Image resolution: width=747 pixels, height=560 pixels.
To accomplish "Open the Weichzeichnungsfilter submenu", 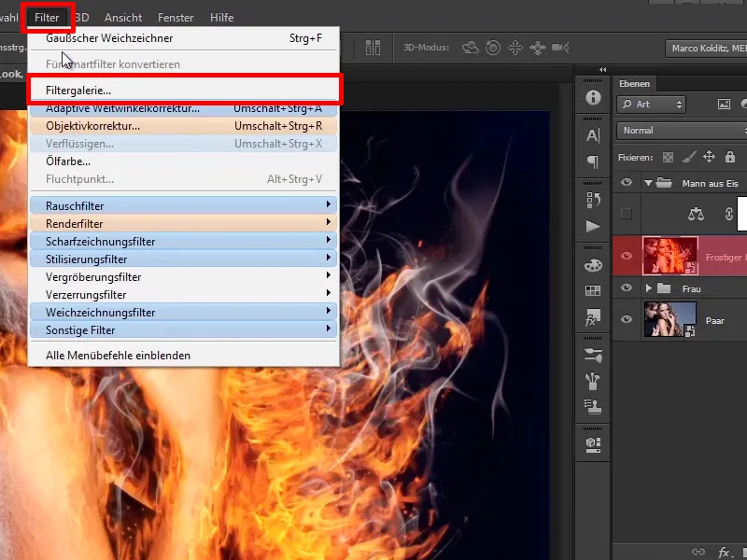I will click(183, 313).
